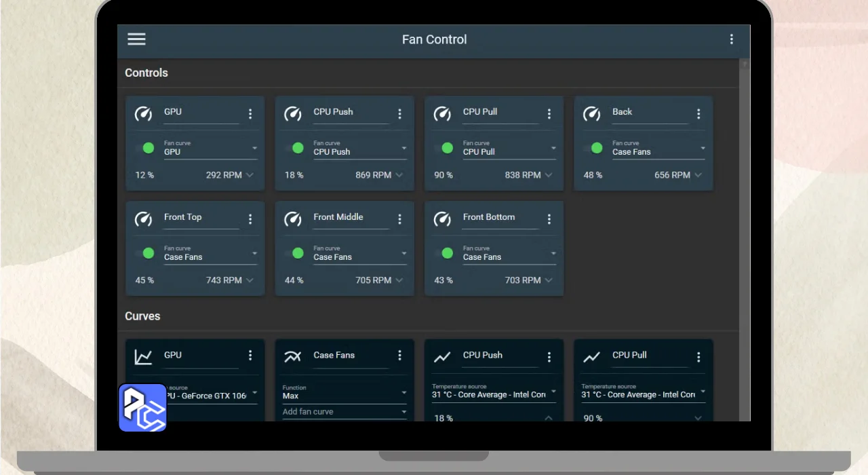This screenshot has width=868, height=475.
Task: Click the vertical scrollbar on the right
Action: click(x=744, y=204)
